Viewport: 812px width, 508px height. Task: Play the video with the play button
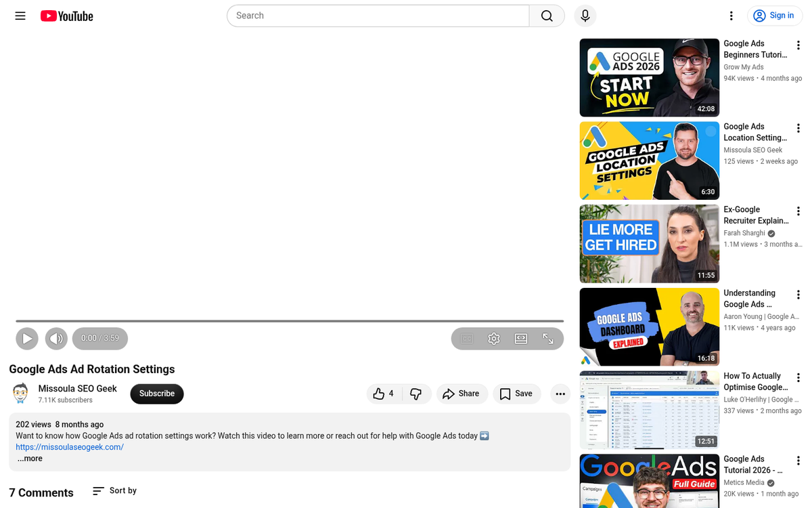point(27,338)
